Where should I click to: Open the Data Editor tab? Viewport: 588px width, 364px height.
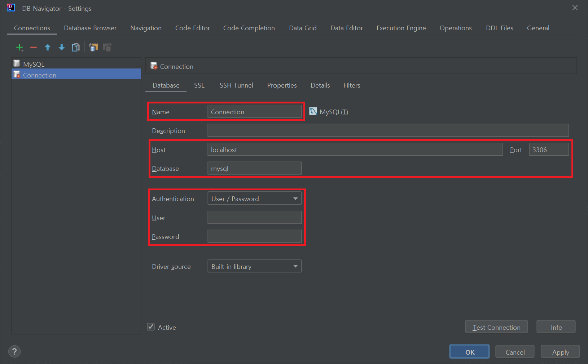[x=347, y=28]
